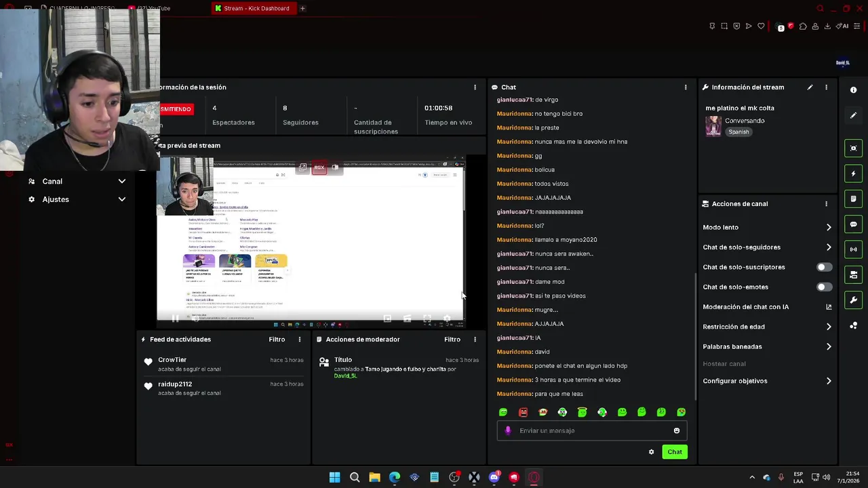
Task: Open the AI wand tool in browser toolbar
Action: click(842, 26)
